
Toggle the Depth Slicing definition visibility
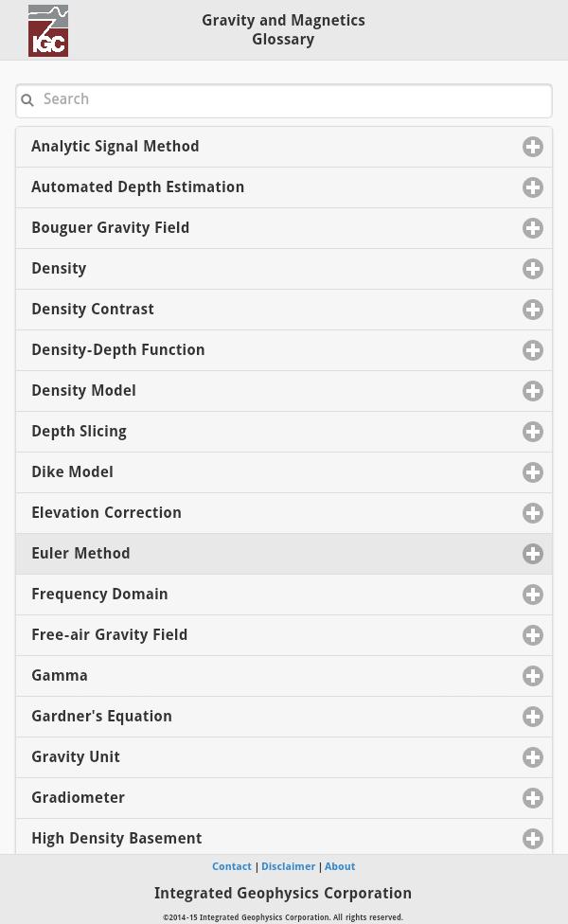tap(533, 431)
